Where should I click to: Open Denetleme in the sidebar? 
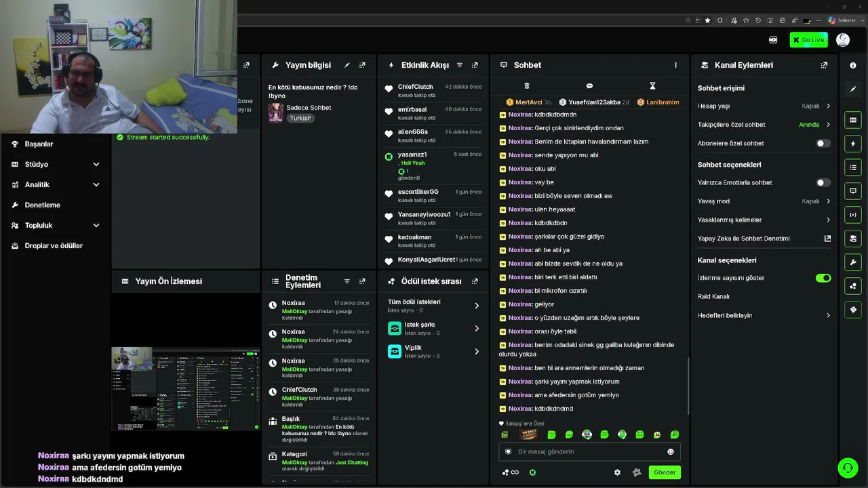[43, 205]
